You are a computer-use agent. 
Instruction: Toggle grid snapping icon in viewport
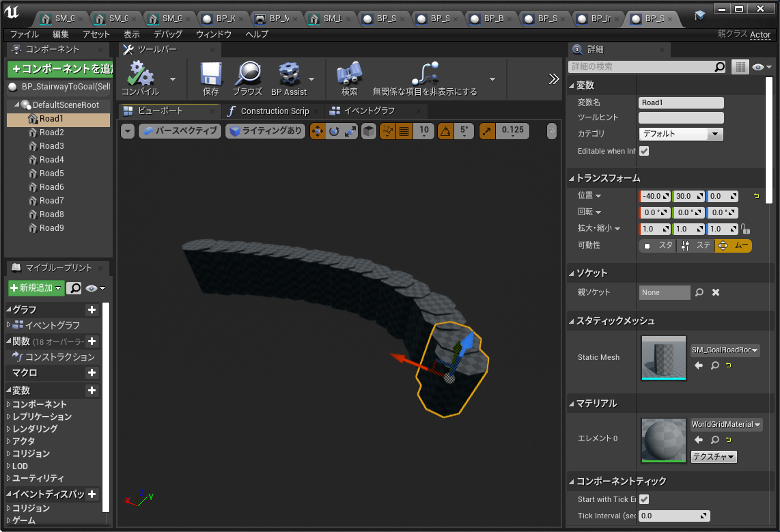point(404,130)
